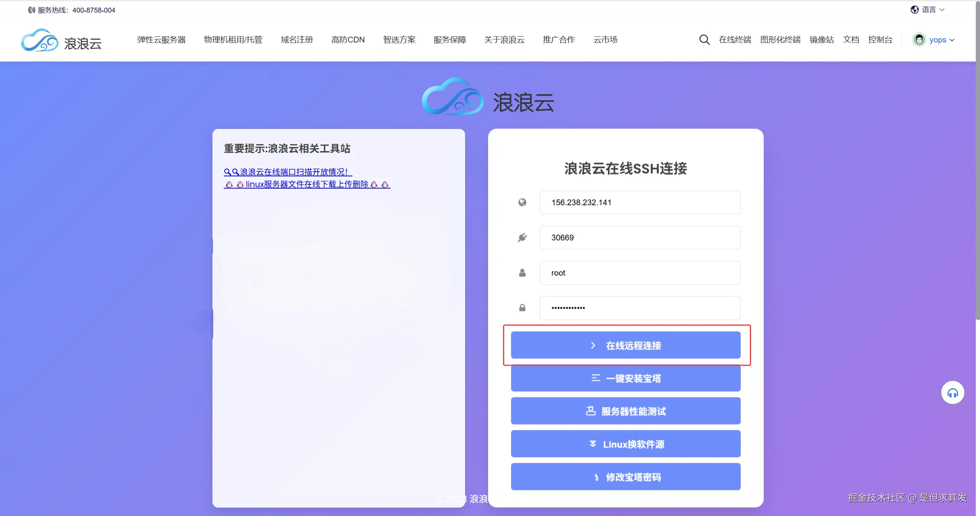The image size is (980, 516).
Task: Click the 服务热线 400-8758-004 text
Action: click(x=76, y=10)
